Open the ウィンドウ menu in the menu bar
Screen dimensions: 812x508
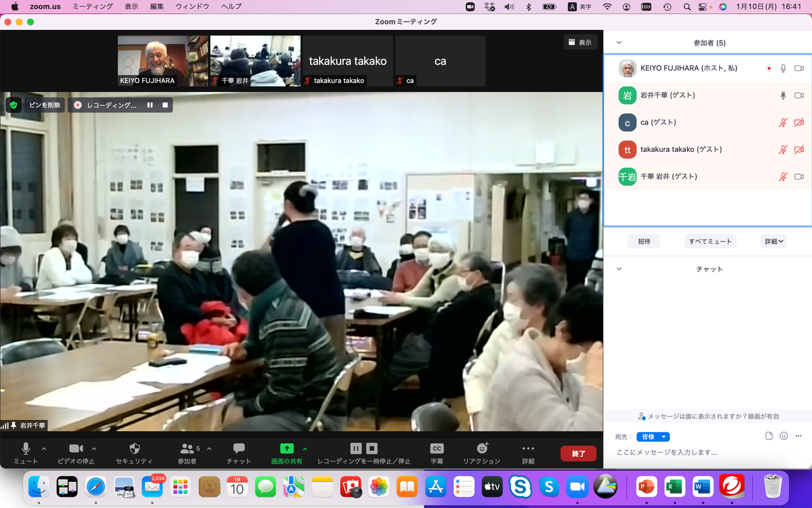(x=192, y=6)
